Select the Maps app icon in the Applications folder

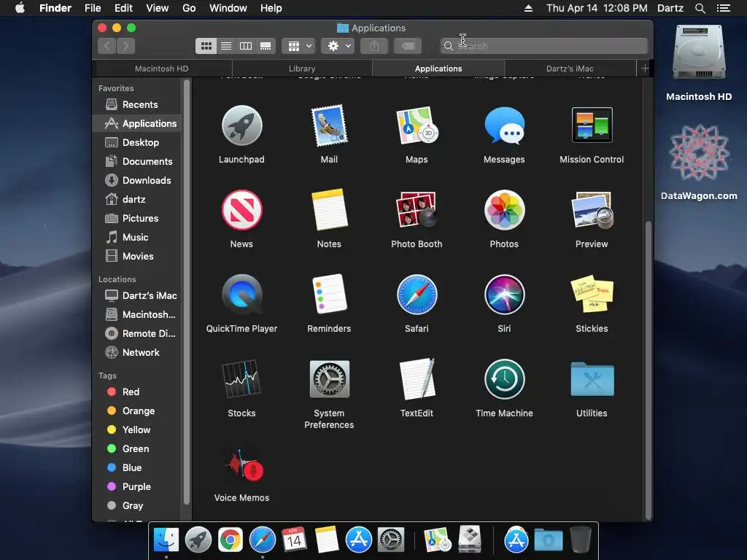tap(417, 125)
